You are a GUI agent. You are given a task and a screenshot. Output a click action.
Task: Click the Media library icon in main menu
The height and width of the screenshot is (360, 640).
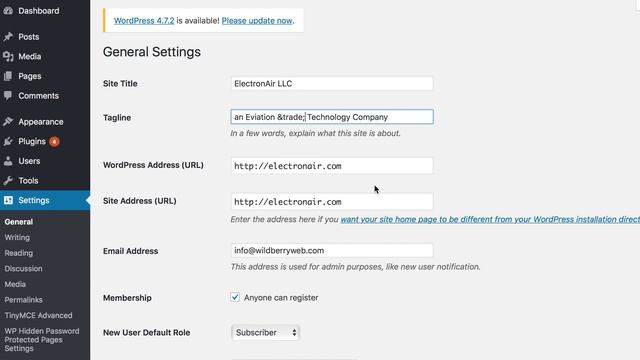(x=8, y=56)
